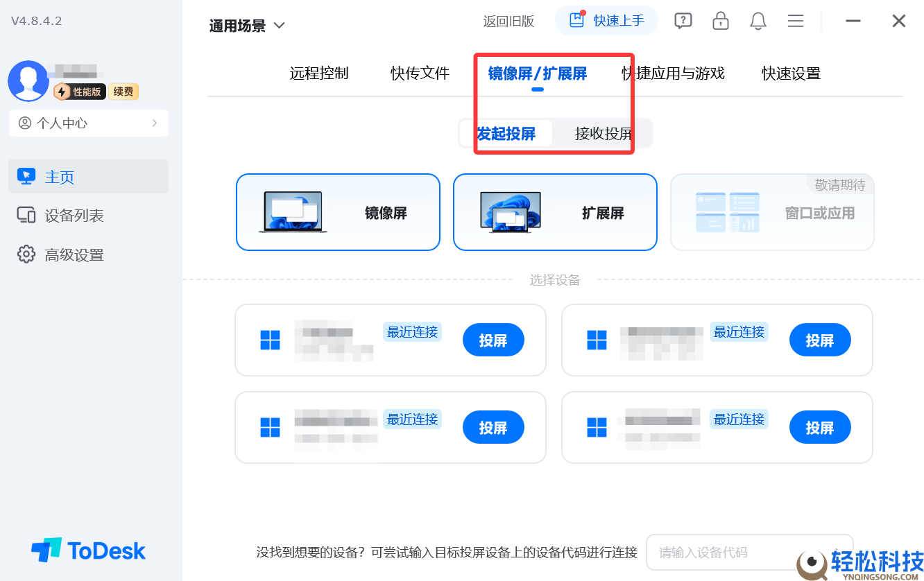Choose the 扩展屏 mode card
This screenshot has height=581, width=924.
coord(555,212)
